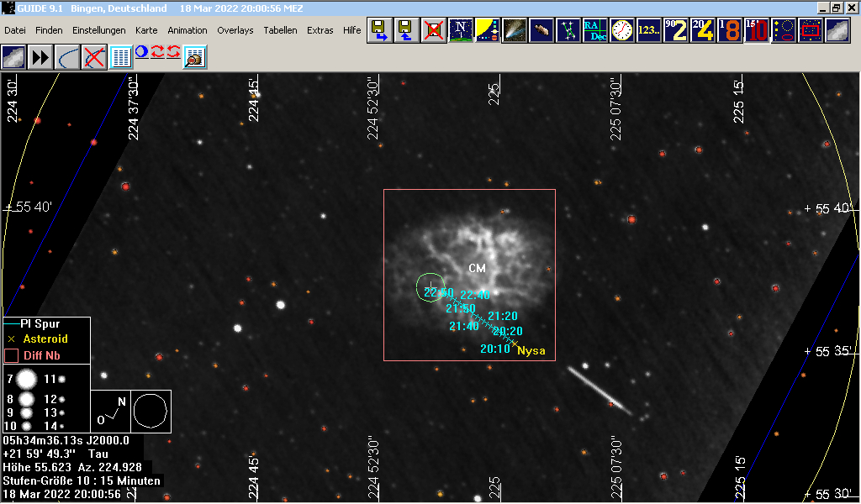Open the Overlays menu

[235, 30]
